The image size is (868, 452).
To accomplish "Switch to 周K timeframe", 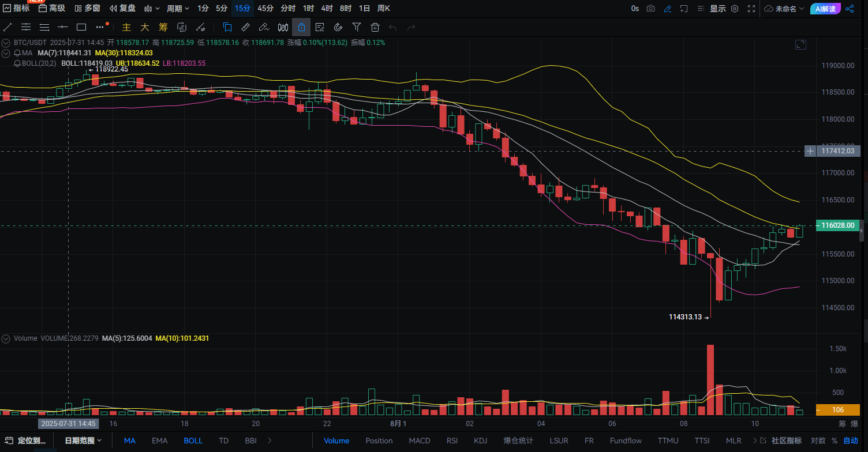I will (383, 9).
